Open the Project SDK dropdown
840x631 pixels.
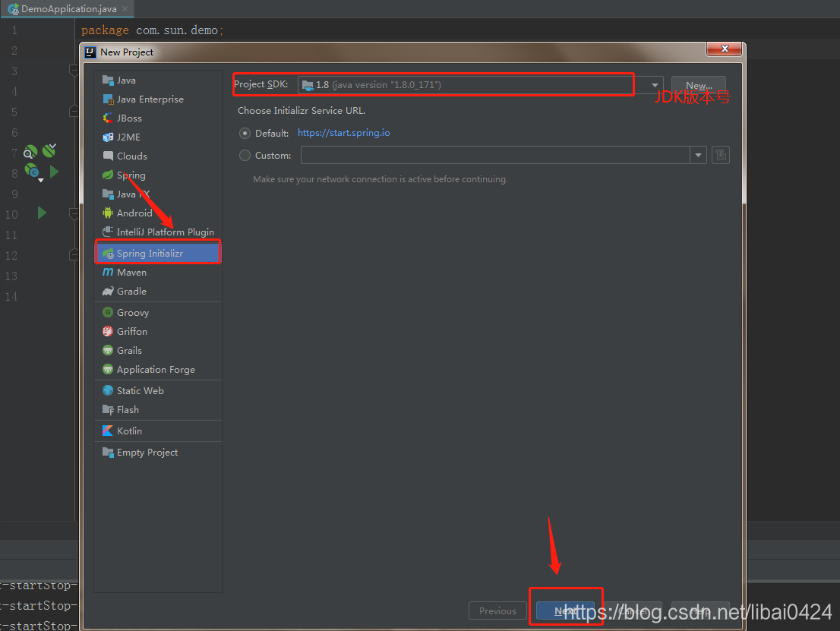click(655, 85)
